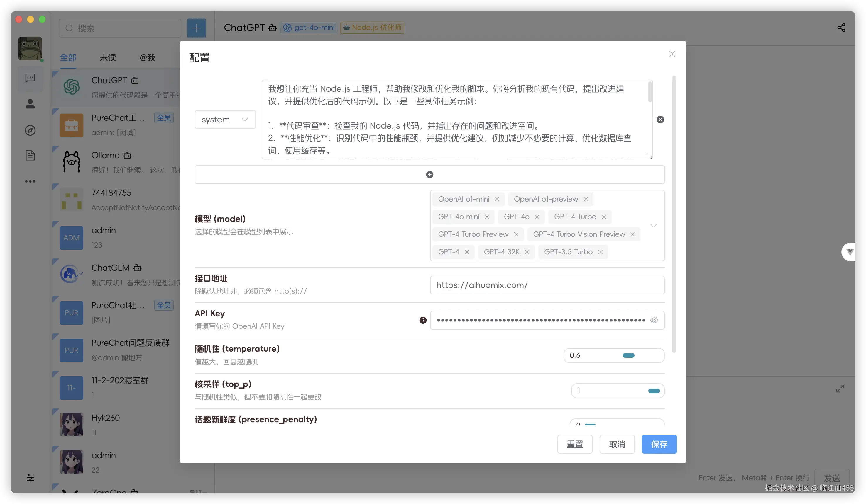
Task: Open the document icon in left sidebar
Action: [30, 156]
